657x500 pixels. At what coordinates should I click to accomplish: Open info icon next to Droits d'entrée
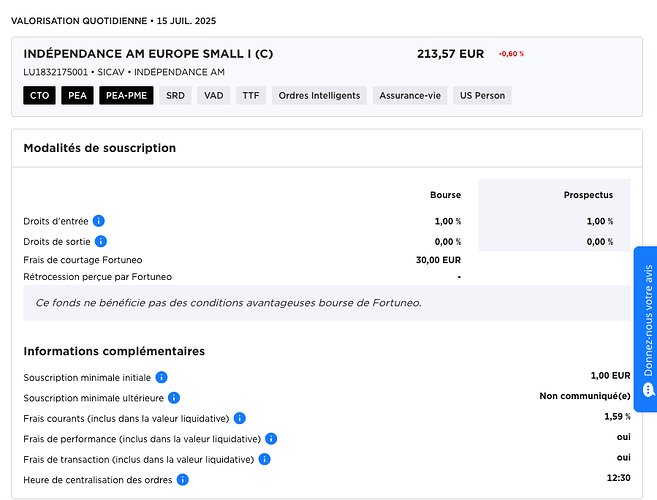pos(98,221)
